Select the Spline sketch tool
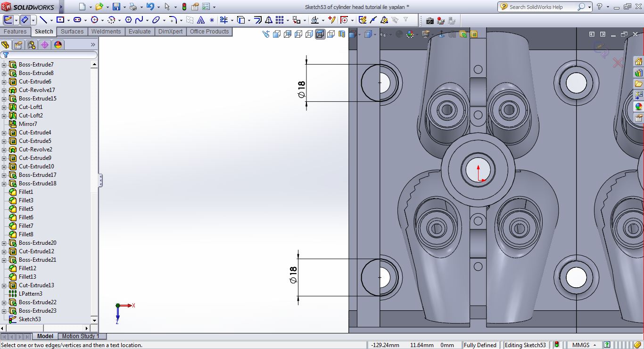 click(x=139, y=20)
